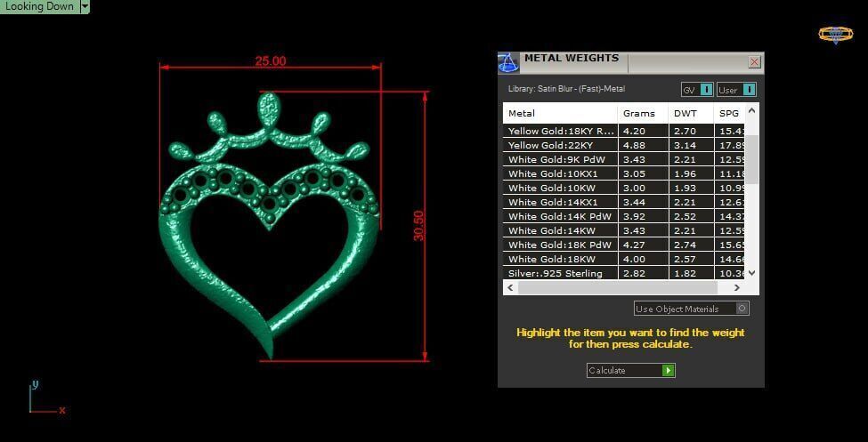The image size is (868, 442).
Task: Select the White Gold:10KX1 row
Action: point(624,173)
